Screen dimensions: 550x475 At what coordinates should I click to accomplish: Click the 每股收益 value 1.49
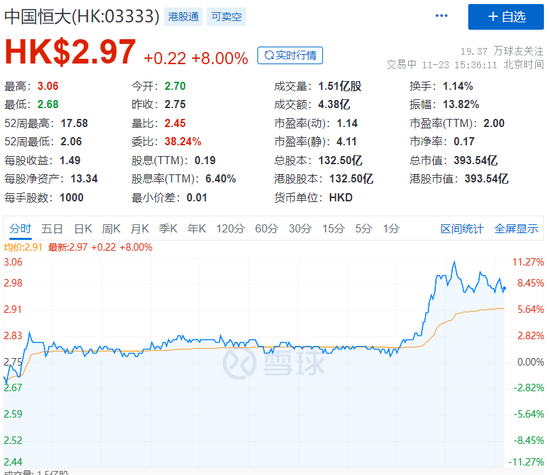tap(70, 160)
